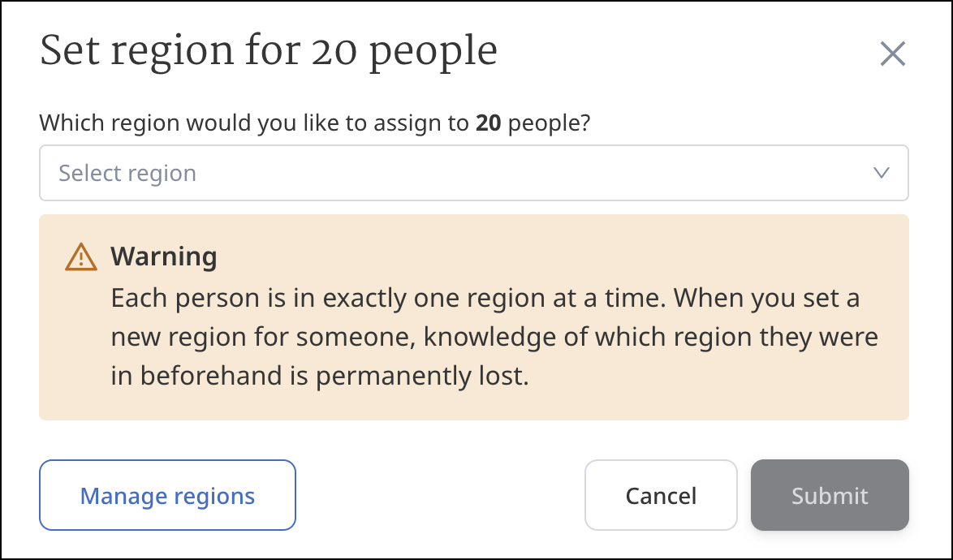Click the bold 20 in the question
Screen dimensions: 953x560
tap(490, 123)
